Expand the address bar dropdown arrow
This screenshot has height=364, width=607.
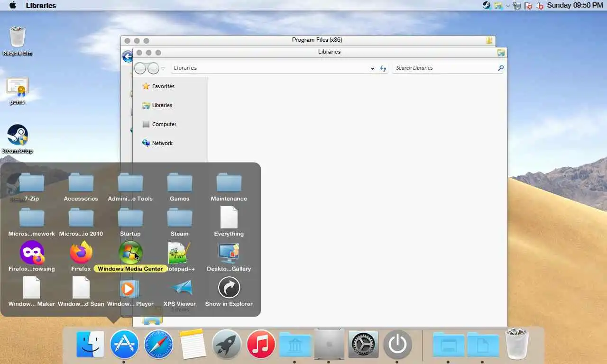point(372,68)
